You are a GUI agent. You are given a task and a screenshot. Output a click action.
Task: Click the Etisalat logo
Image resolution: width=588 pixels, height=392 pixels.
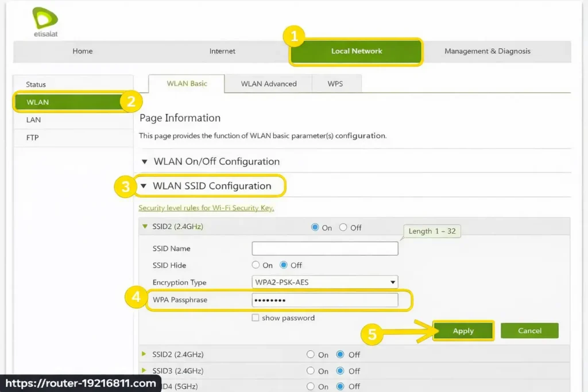[x=45, y=22]
